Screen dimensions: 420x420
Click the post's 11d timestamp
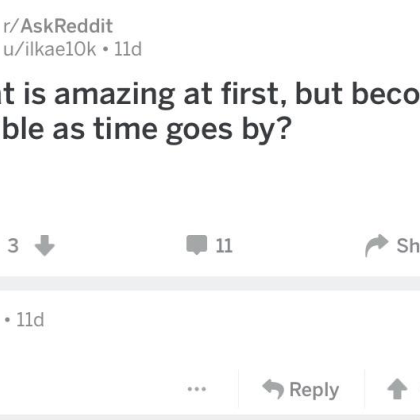tap(128, 49)
